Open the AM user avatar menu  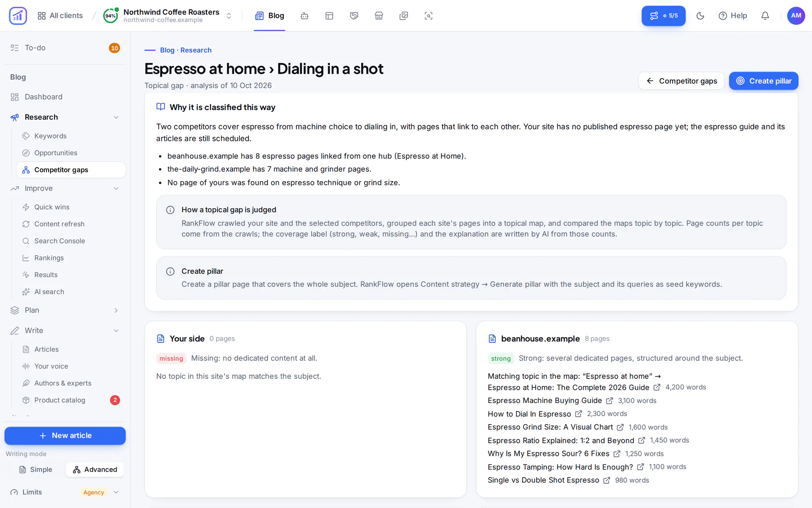[796, 16]
